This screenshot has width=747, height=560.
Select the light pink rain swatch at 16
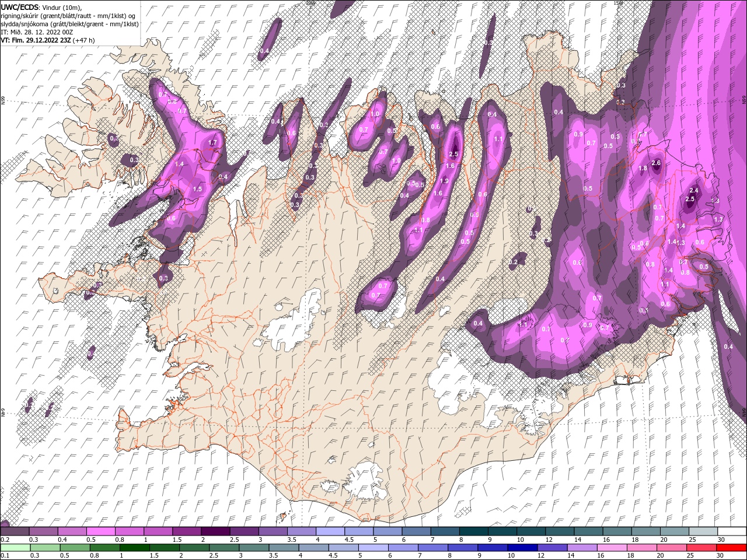(611, 548)
